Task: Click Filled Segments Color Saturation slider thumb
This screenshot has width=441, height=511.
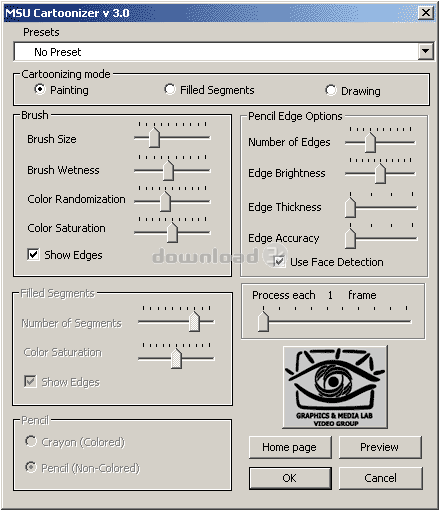Action: (x=176, y=359)
